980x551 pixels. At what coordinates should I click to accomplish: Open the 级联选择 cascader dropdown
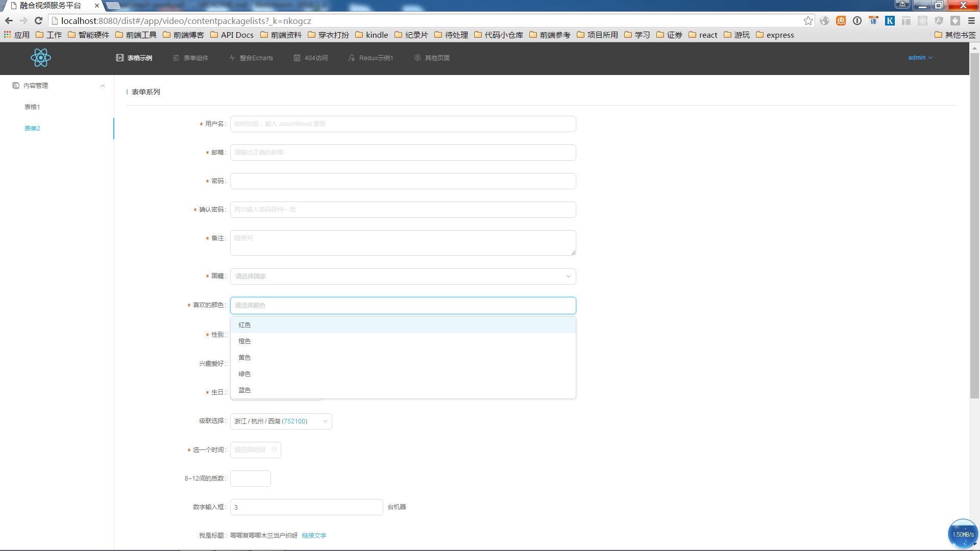click(x=281, y=421)
